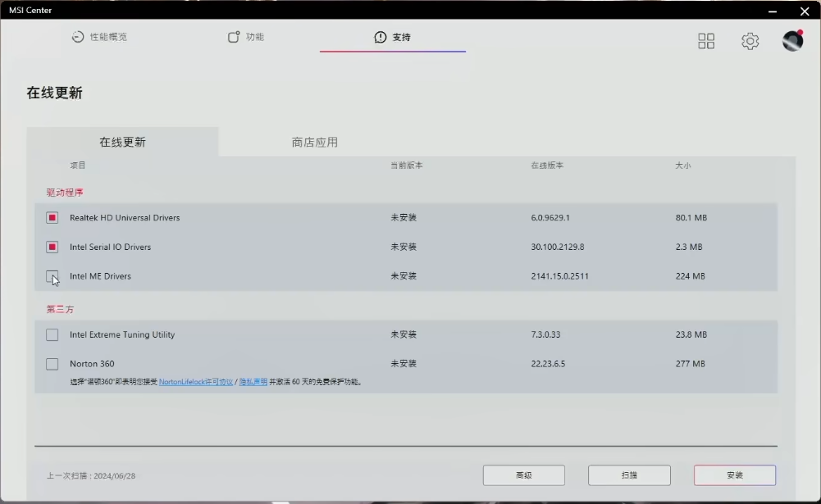Image resolution: width=821 pixels, height=504 pixels.
Task: Uncheck Intel Serial IO Drivers checkbox
Action: [x=52, y=247]
